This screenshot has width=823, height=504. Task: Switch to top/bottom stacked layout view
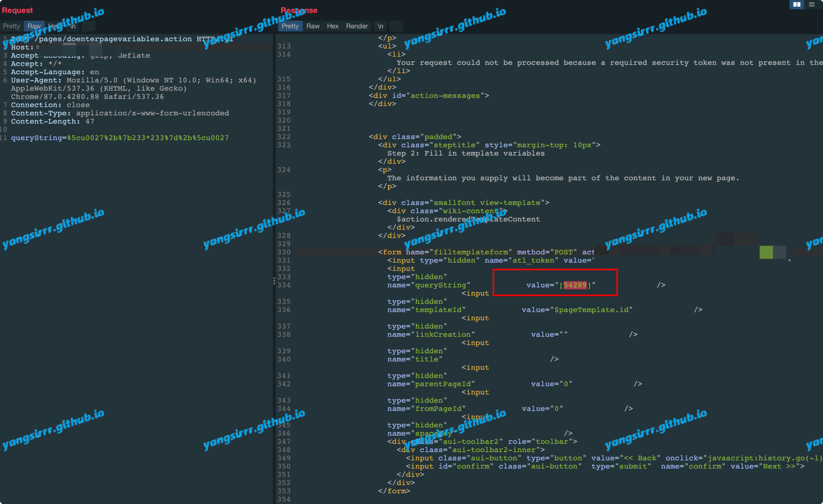pyautogui.click(x=811, y=4)
